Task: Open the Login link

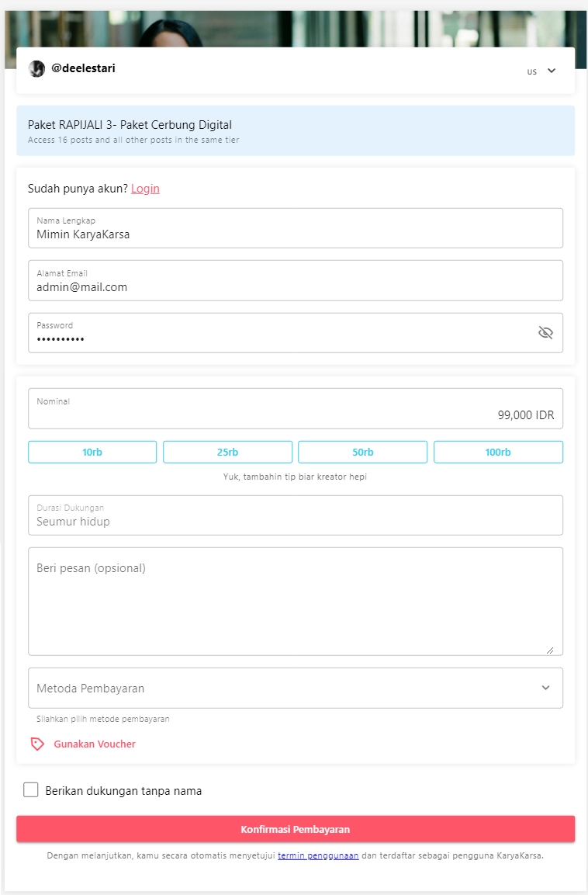Action: pyautogui.click(x=145, y=189)
